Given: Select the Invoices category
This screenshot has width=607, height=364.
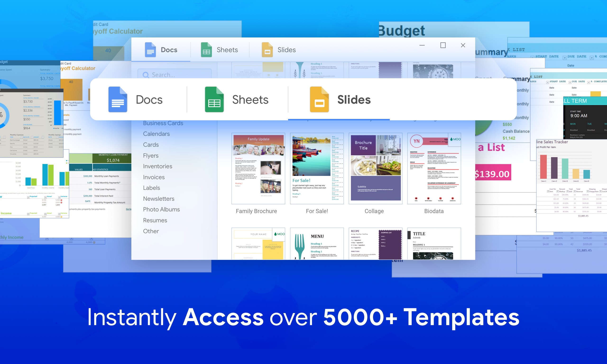Looking at the screenshot, I should 154,177.
